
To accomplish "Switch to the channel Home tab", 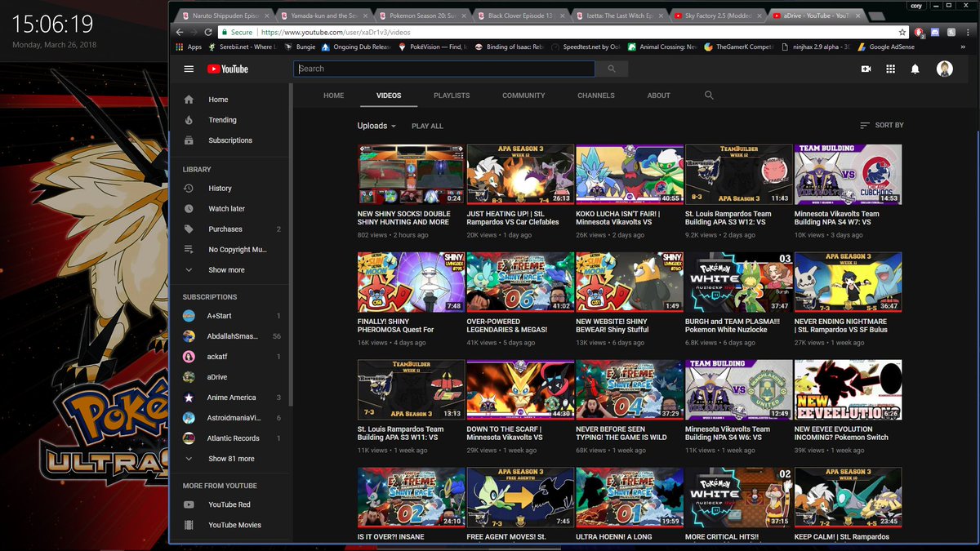I will click(334, 96).
